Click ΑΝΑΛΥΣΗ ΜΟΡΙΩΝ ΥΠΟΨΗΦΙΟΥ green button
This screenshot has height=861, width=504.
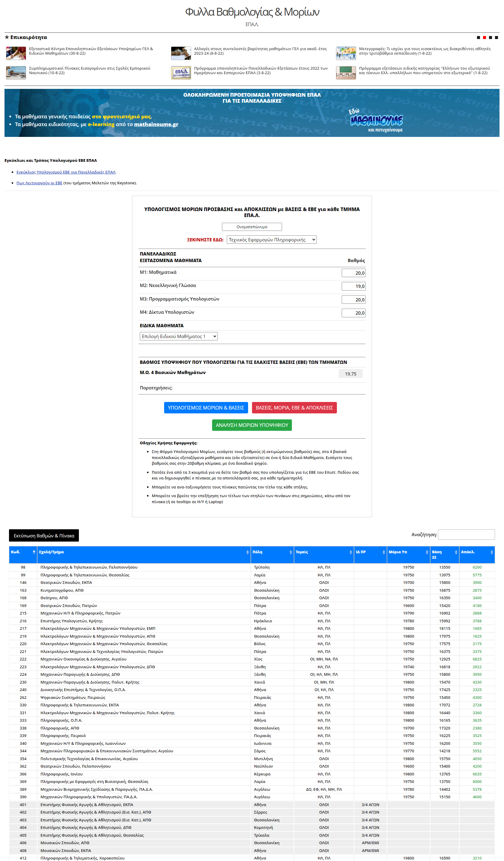tap(252, 425)
